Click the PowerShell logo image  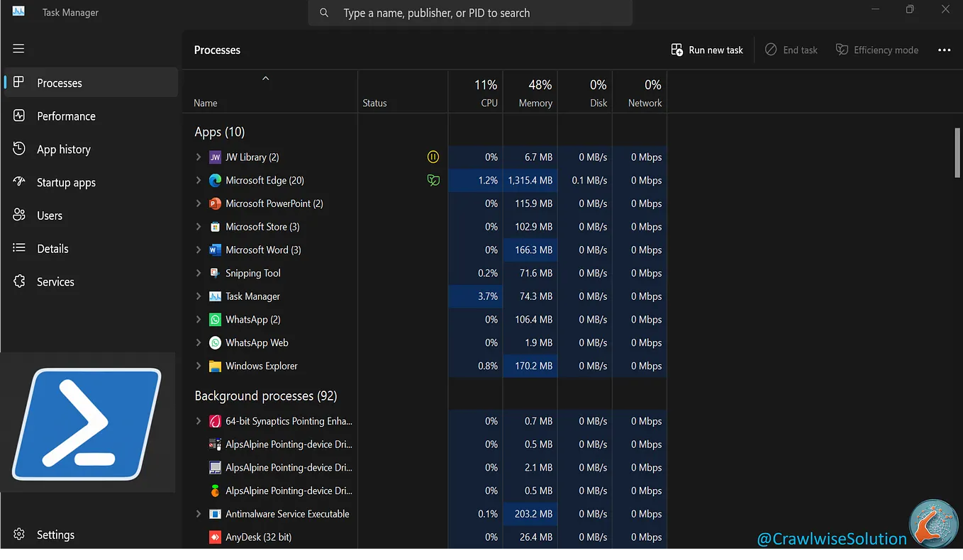pos(87,423)
